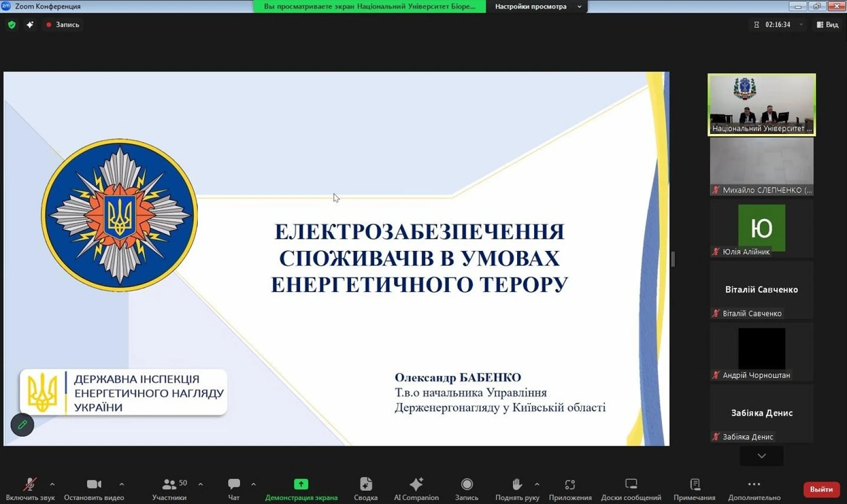This screenshot has height=504, width=847.
Task: Open the Вид view menu
Action: coord(827,25)
